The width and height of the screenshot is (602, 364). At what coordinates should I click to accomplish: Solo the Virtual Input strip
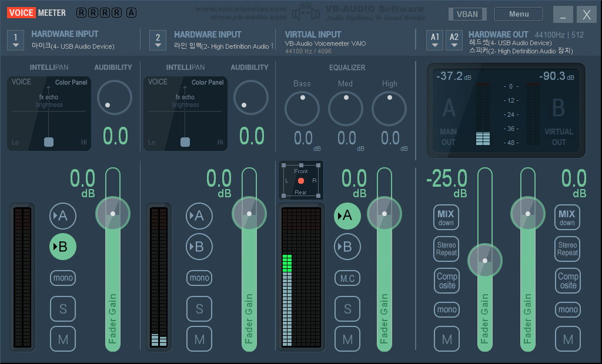point(347,309)
